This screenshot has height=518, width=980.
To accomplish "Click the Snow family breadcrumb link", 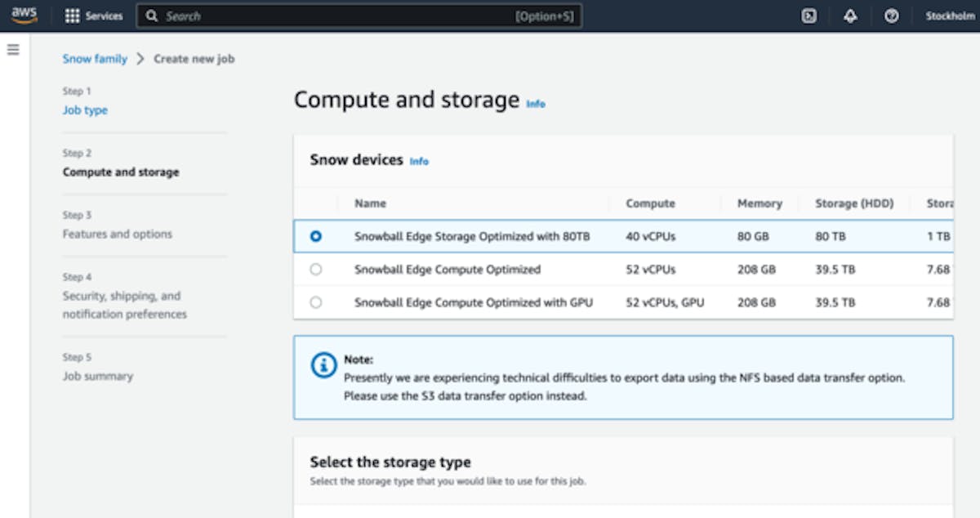I will point(95,59).
